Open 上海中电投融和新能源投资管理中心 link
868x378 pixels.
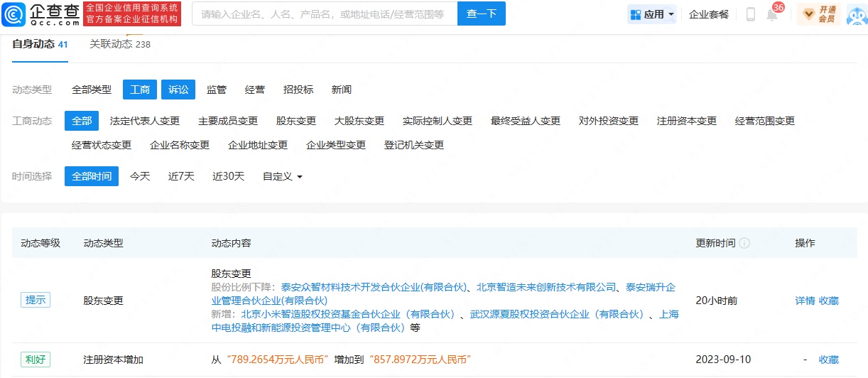[445, 320]
